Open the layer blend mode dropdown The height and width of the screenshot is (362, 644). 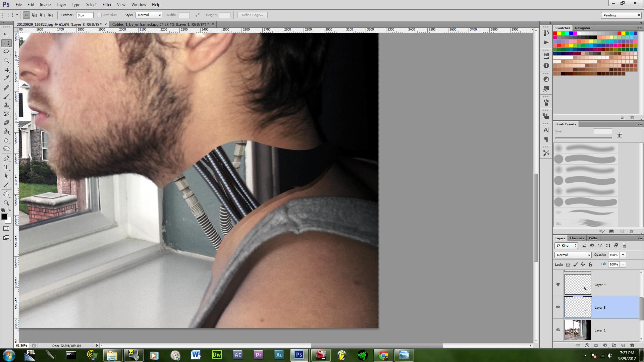pyautogui.click(x=573, y=255)
